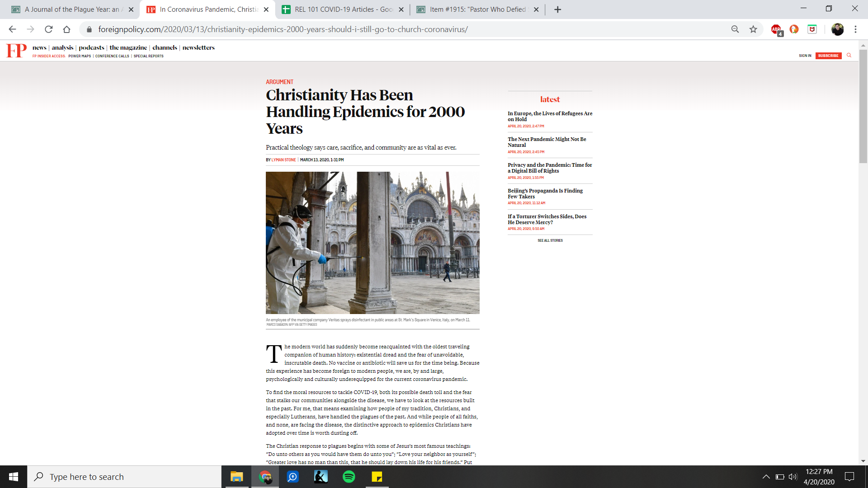Open the new tab plus button

[x=558, y=9]
